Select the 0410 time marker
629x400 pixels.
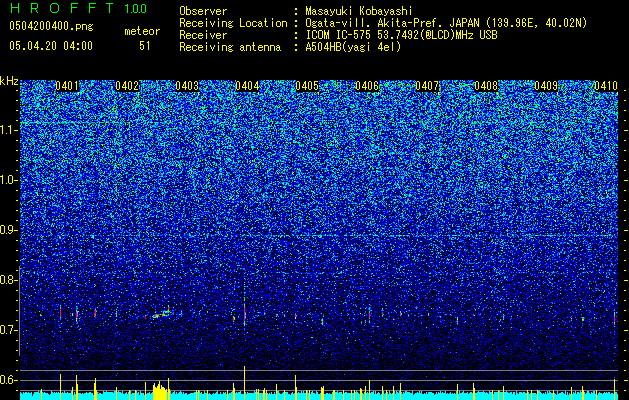606,86
